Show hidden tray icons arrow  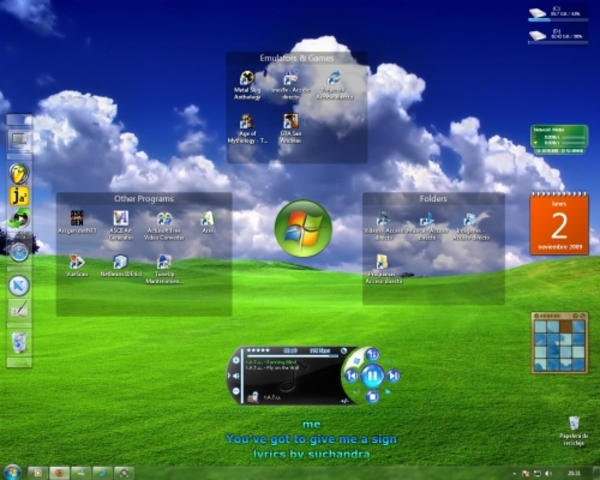tap(514, 474)
